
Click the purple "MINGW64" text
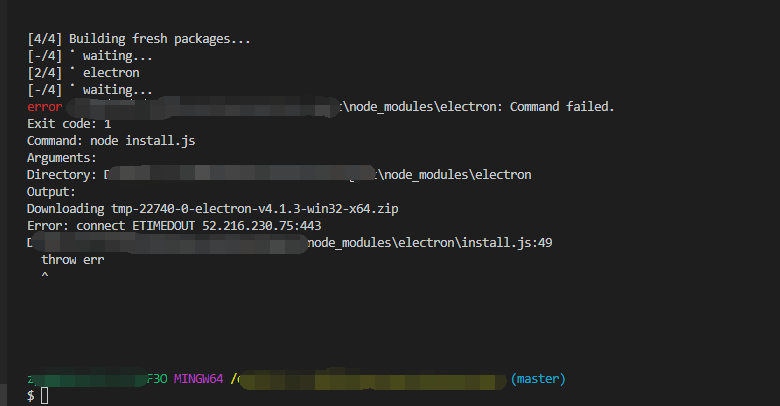pyautogui.click(x=200, y=379)
